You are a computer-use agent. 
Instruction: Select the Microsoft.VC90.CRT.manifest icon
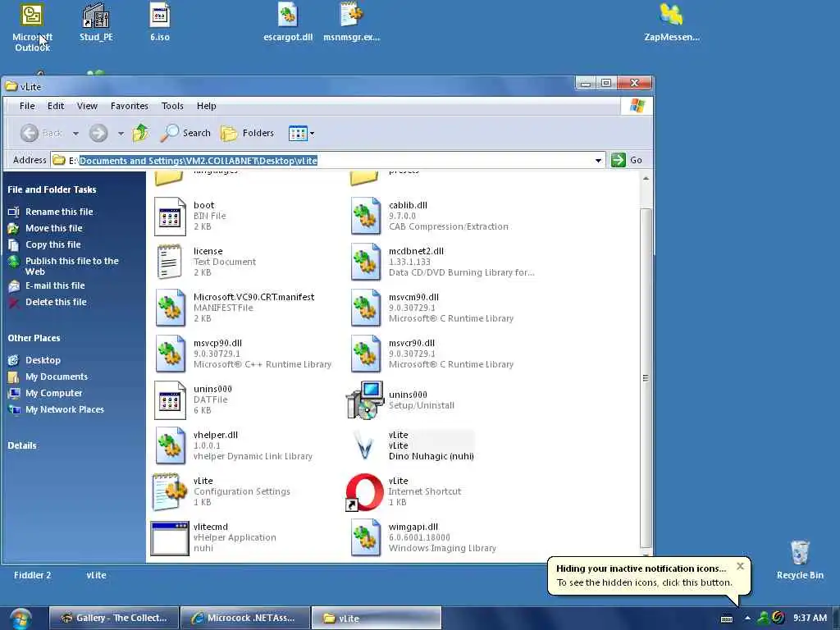tap(170, 308)
